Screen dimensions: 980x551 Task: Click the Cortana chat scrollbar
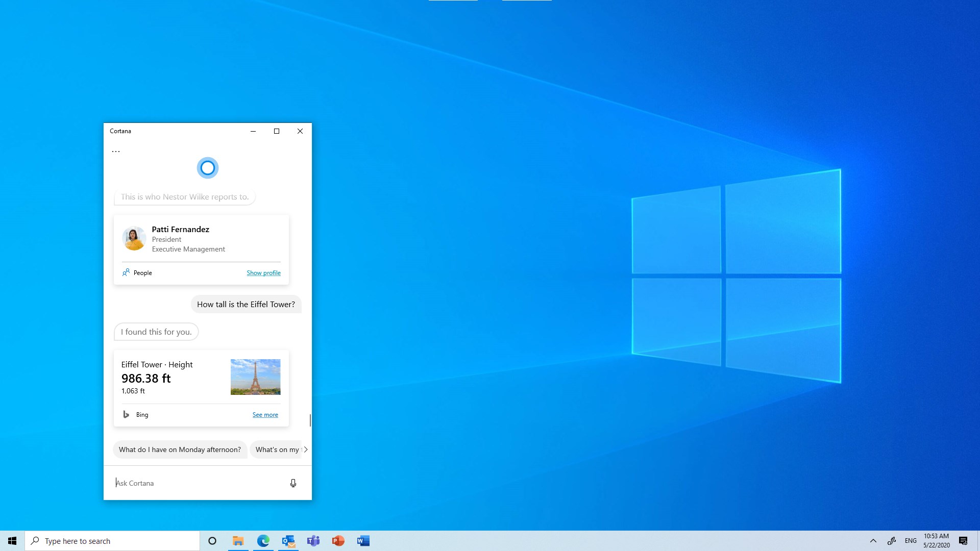[x=310, y=420]
